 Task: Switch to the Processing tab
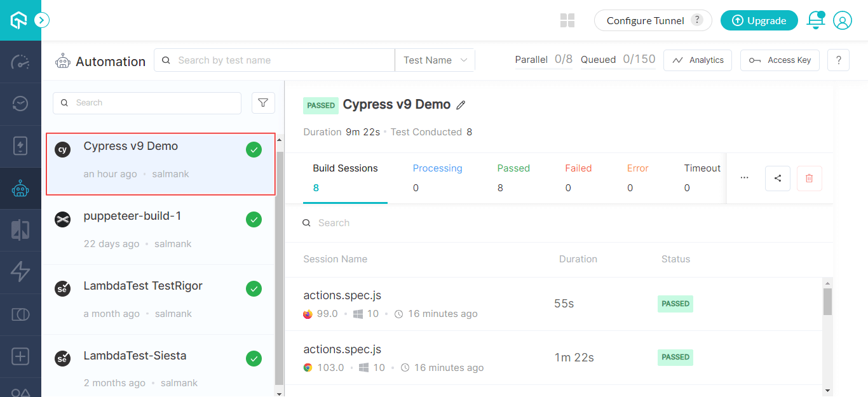point(438,178)
